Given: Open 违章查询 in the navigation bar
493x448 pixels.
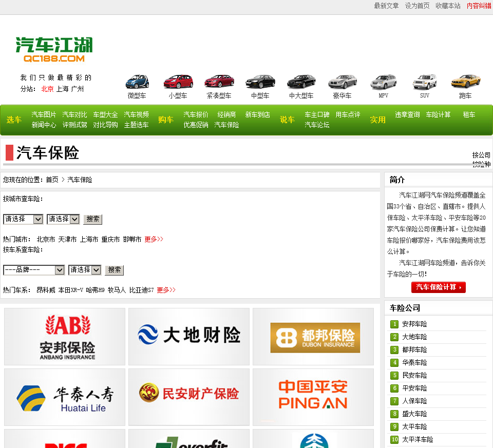Looking at the screenshot, I should coord(407,114).
